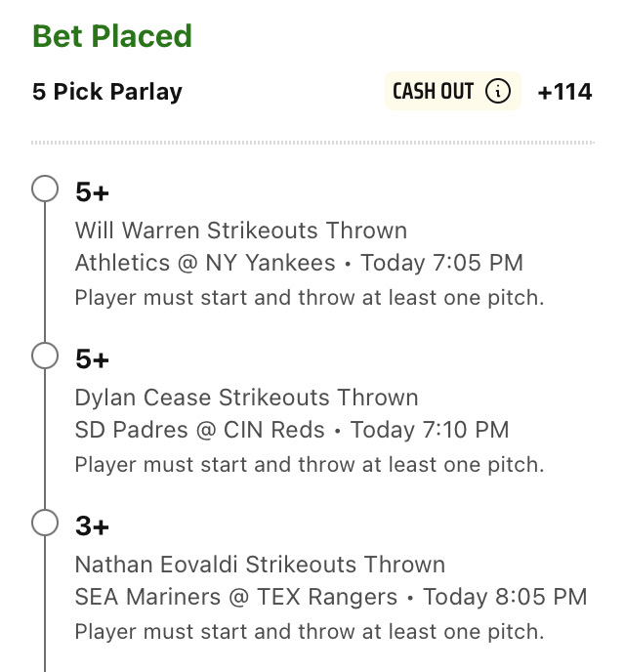Click the 5+ line above Will Warren
The width and height of the screenshot is (625, 672).
tap(92, 191)
